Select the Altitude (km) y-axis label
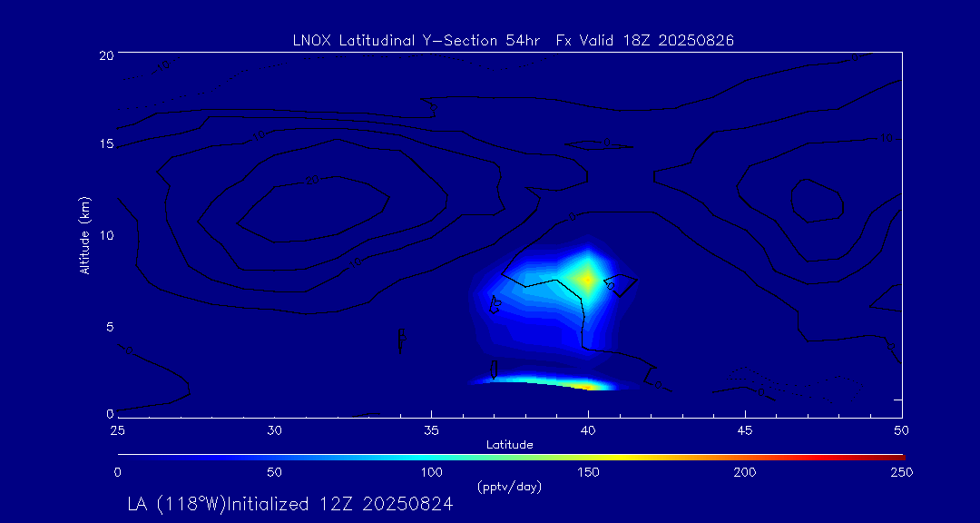 (x=84, y=235)
